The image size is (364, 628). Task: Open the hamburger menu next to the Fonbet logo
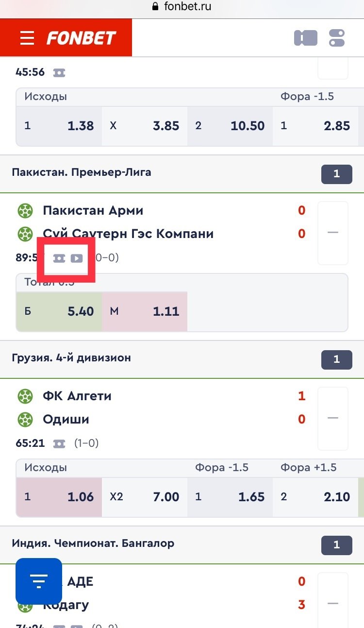[x=27, y=38]
